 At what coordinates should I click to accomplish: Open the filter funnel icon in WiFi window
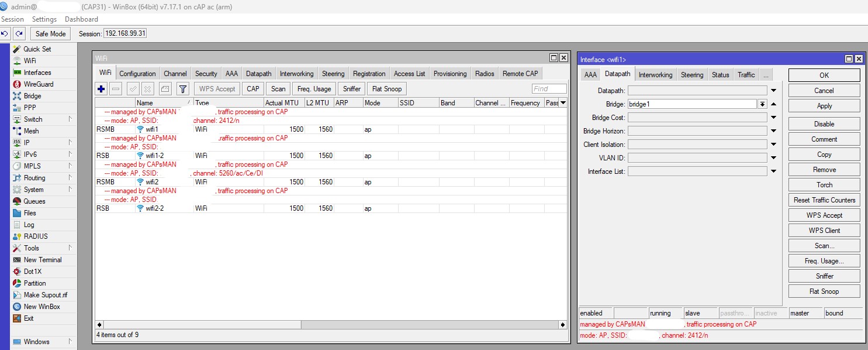point(183,89)
